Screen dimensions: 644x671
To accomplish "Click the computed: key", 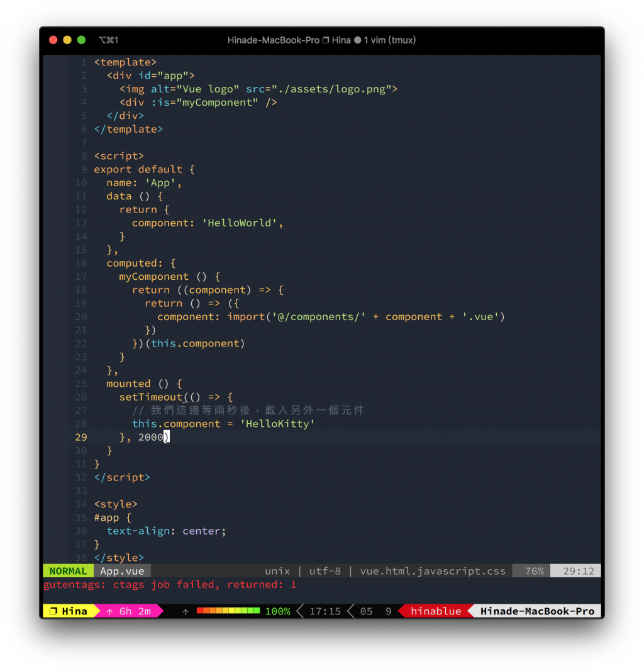I will coord(135,263).
